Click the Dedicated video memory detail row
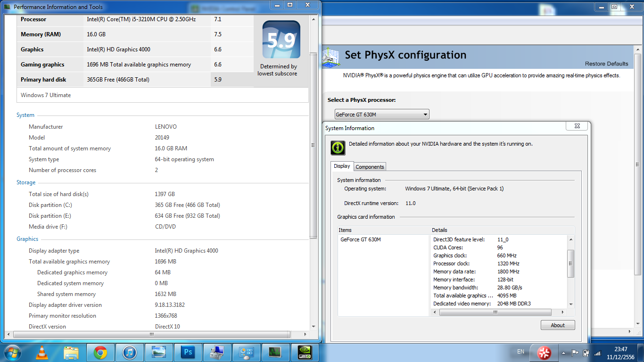 click(499, 304)
